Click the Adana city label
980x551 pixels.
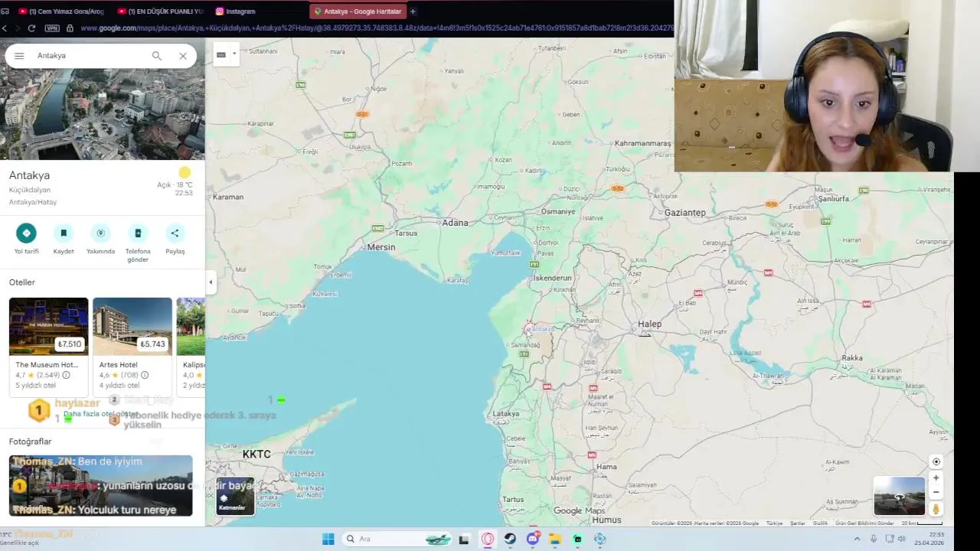[455, 223]
